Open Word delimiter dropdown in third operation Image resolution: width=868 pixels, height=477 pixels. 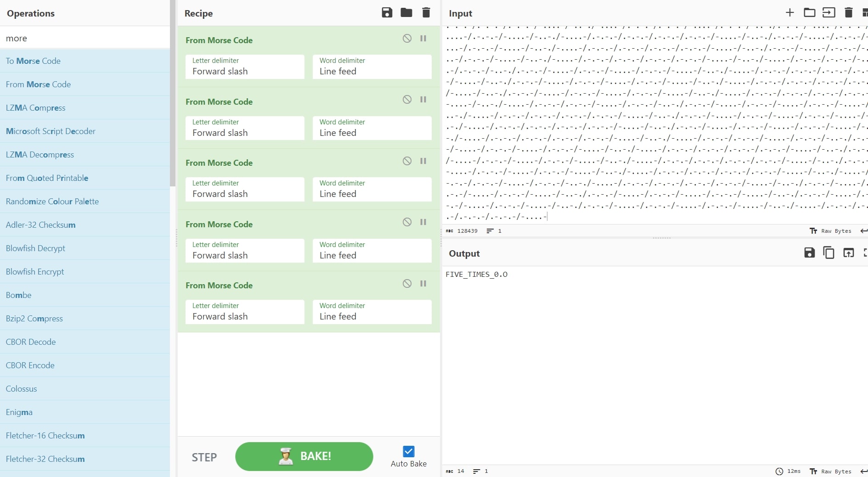372,190
